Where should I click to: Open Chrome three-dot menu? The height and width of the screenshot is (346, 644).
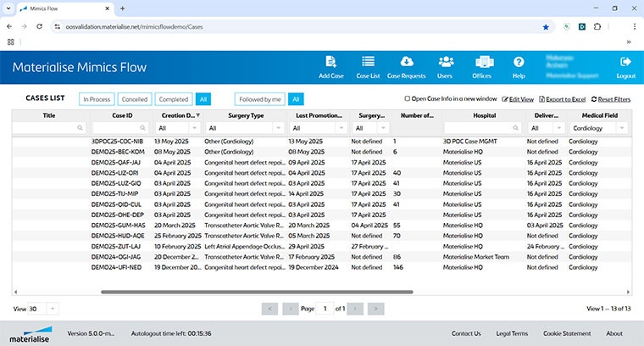click(x=635, y=26)
